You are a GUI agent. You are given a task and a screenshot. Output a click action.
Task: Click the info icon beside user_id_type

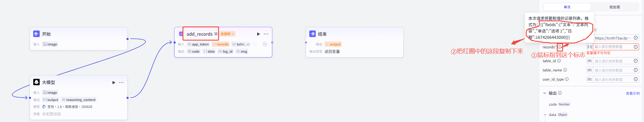[x=567, y=79]
